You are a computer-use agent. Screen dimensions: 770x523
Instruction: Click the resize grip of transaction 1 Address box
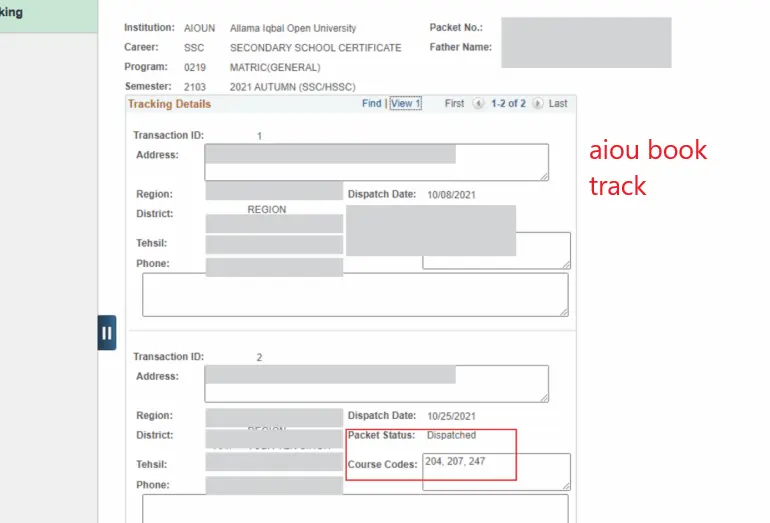point(544,176)
